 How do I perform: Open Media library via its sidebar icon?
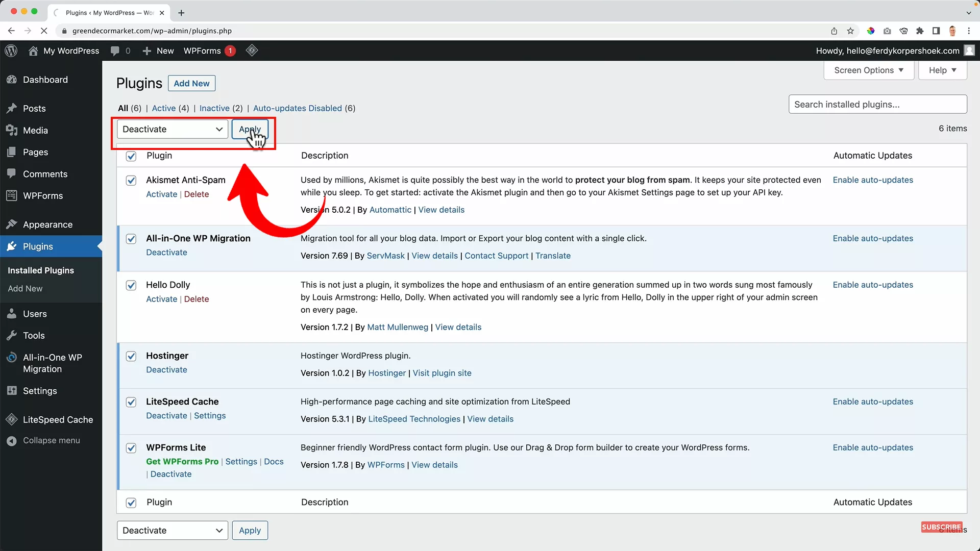(x=12, y=130)
